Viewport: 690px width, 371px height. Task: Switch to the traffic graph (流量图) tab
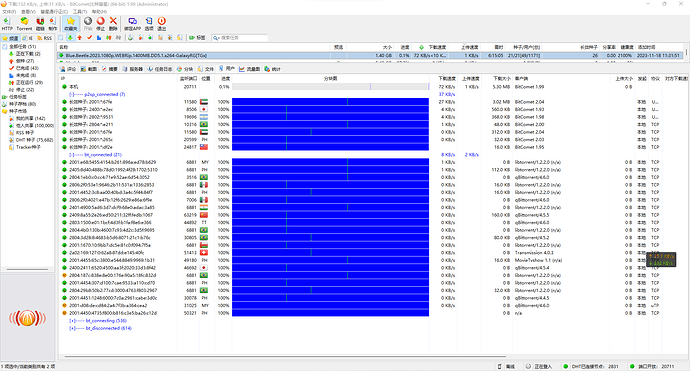tap(250, 69)
